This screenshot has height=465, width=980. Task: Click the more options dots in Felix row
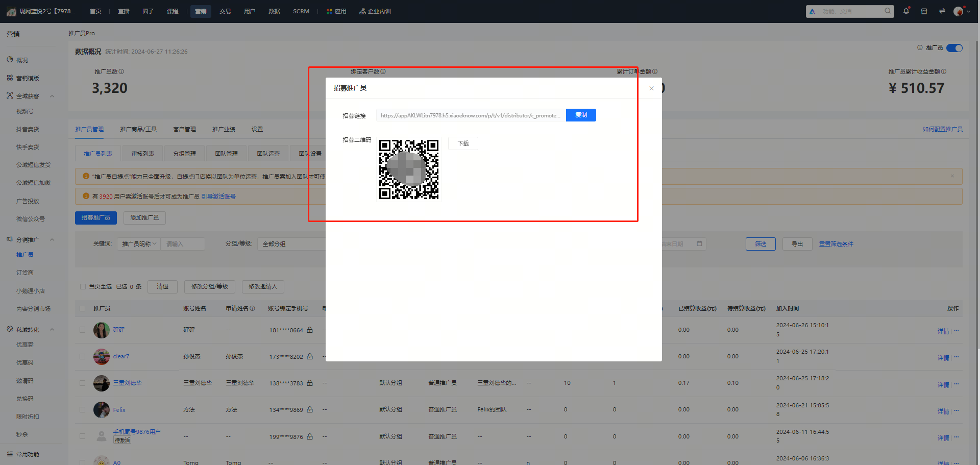point(957,410)
